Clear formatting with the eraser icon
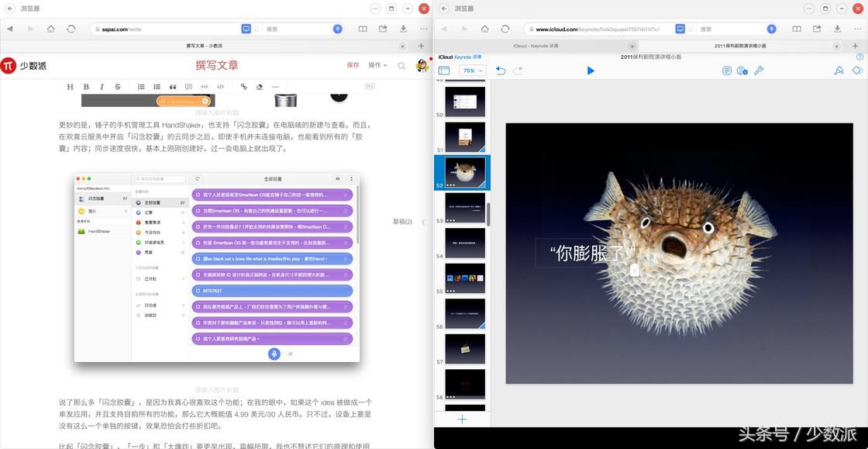Viewport: 868px width, 449px height. click(x=259, y=88)
